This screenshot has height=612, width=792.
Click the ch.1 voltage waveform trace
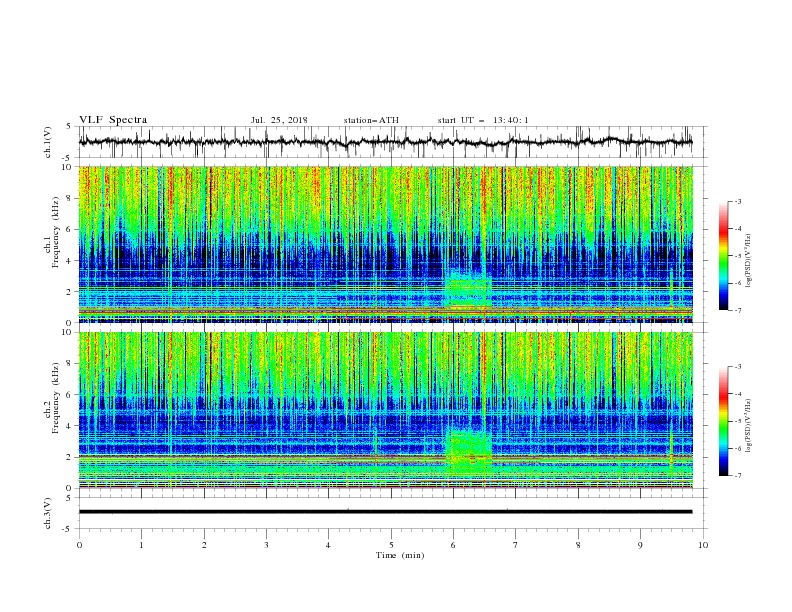385,142
